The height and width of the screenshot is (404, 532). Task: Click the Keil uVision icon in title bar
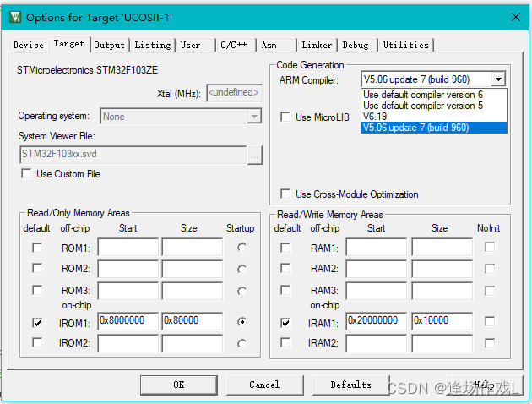coord(15,17)
